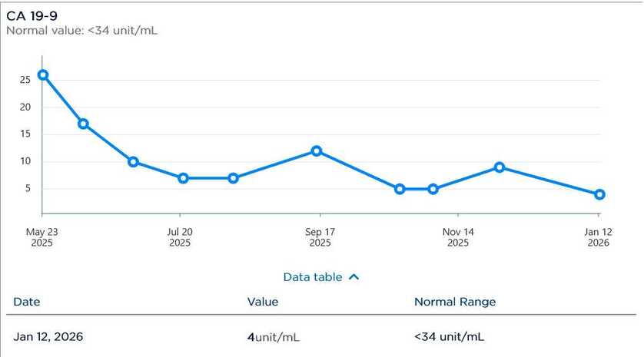This screenshot has width=644, height=357.
Task: Select the point valued 9 after Nov 14
Action: 500,167
